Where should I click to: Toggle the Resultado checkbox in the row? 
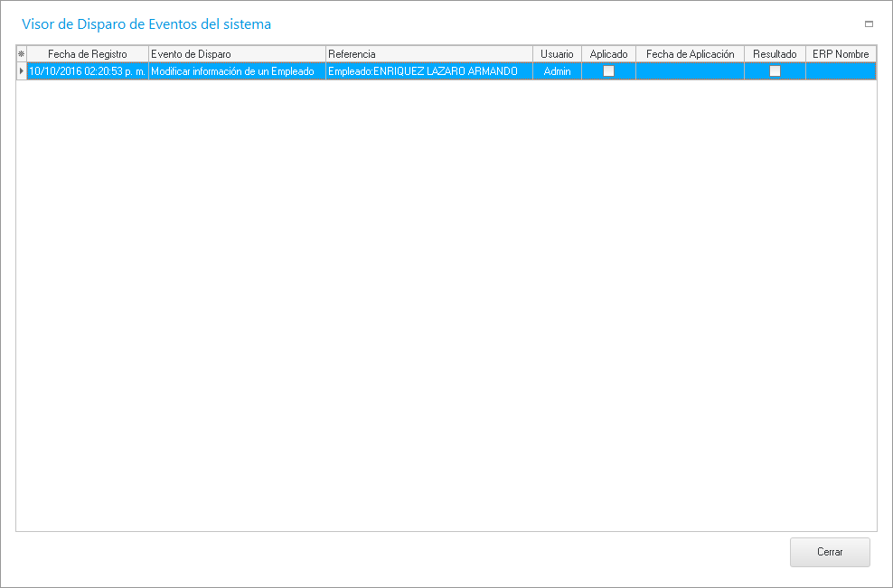coord(775,71)
